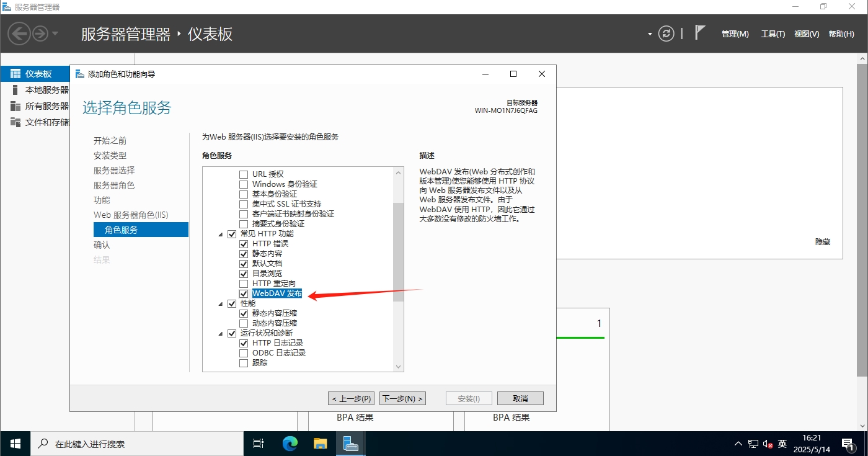Check the 集中式 SSL 证书支持 checkbox
The width and height of the screenshot is (868, 456).
pos(244,204)
